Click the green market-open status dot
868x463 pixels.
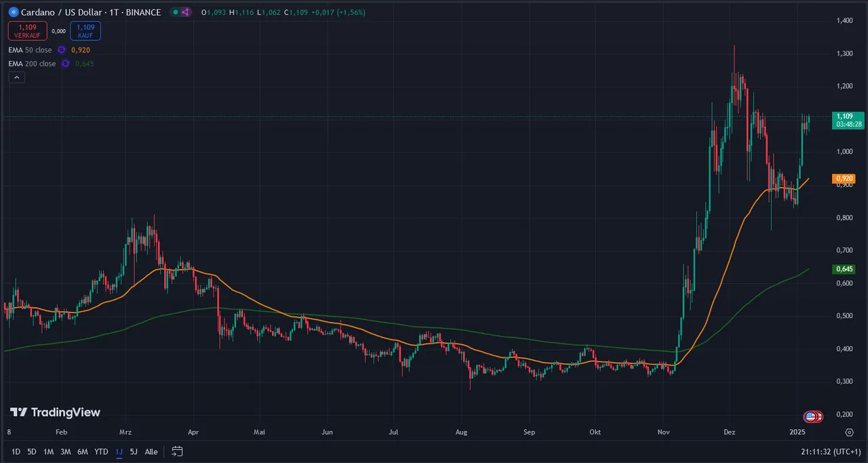tap(176, 12)
